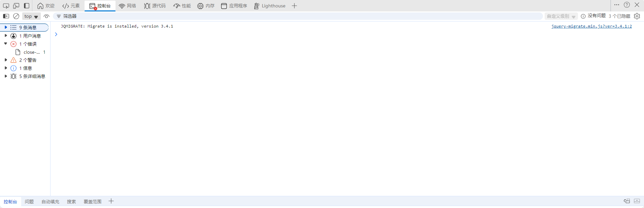Click the 3 个已隐藏 hidden count

pyautogui.click(x=619, y=16)
